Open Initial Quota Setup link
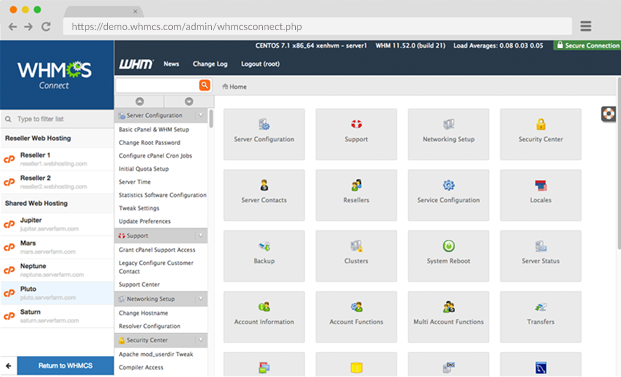621x377 pixels. coord(144,169)
